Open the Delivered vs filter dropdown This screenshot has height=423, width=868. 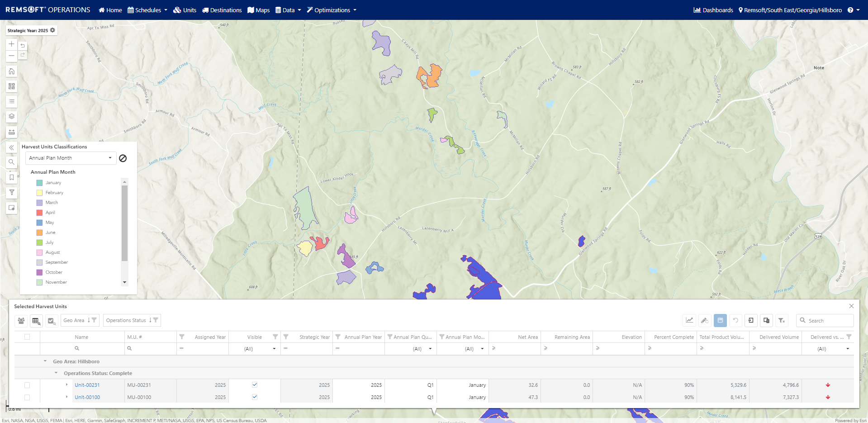[x=848, y=348]
